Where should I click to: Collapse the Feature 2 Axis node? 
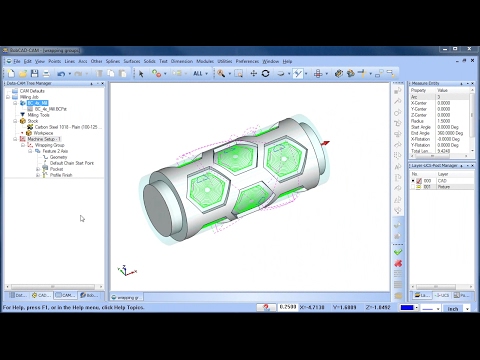[x=30, y=151]
